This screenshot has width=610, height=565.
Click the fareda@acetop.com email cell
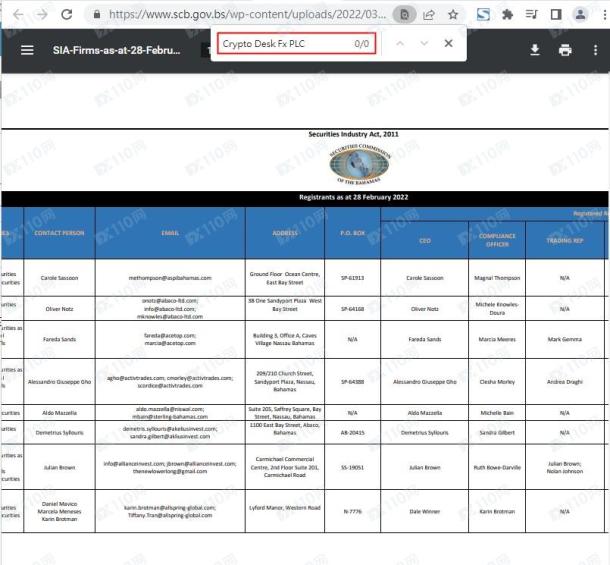click(170, 339)
